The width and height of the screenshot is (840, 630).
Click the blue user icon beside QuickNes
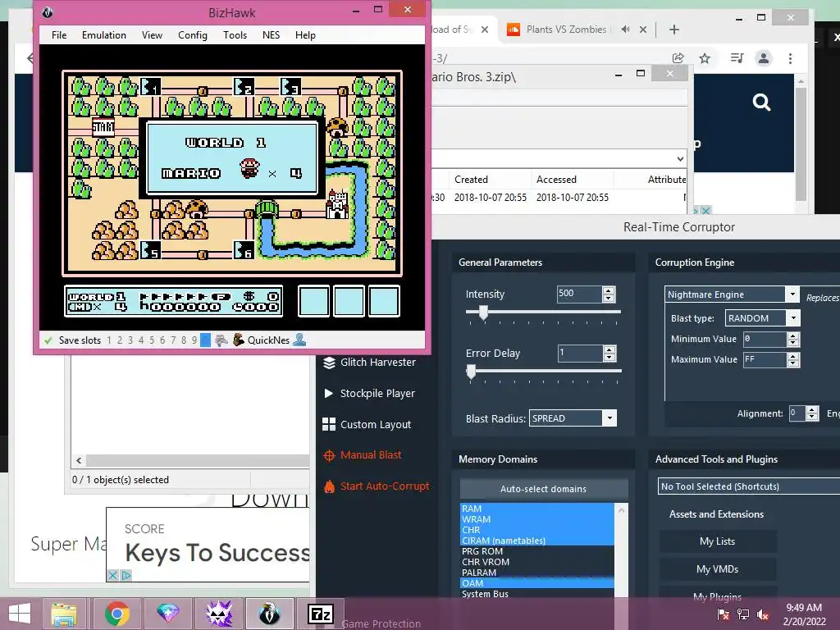click(299, 340)
